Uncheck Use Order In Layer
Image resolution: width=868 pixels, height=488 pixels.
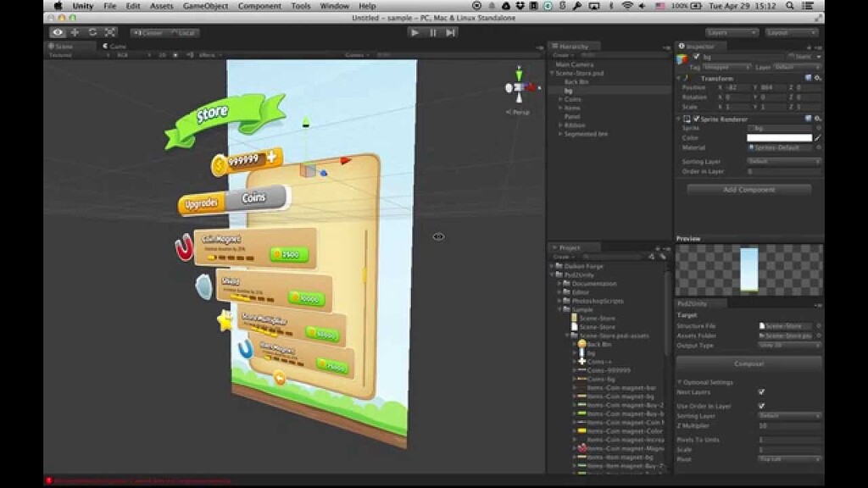click(761, 406)
